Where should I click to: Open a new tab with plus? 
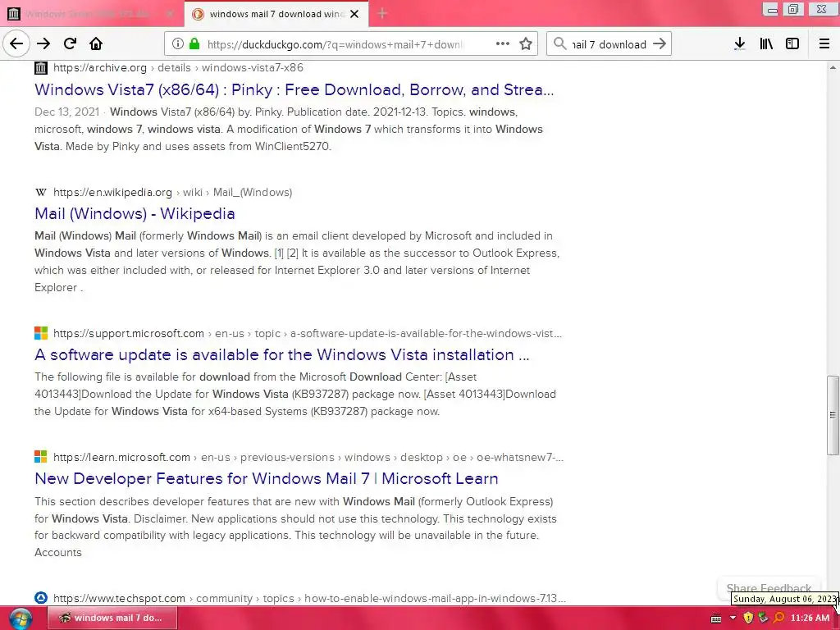(x=382, y=13)
